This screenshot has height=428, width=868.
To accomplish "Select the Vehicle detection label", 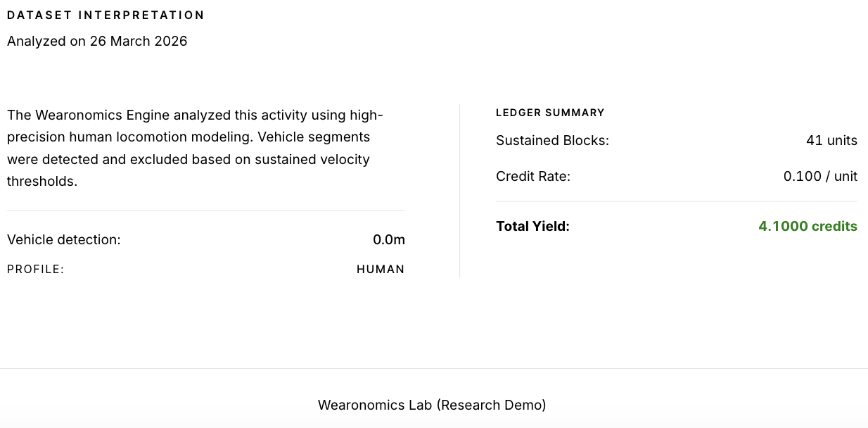I will coord(64,239).
